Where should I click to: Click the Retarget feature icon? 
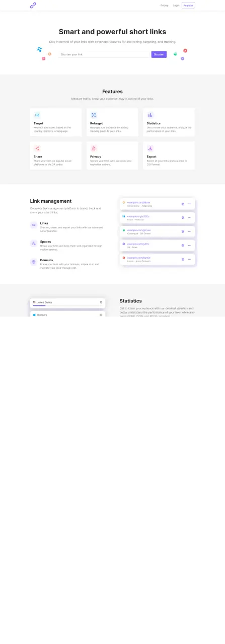coord(94,115)
